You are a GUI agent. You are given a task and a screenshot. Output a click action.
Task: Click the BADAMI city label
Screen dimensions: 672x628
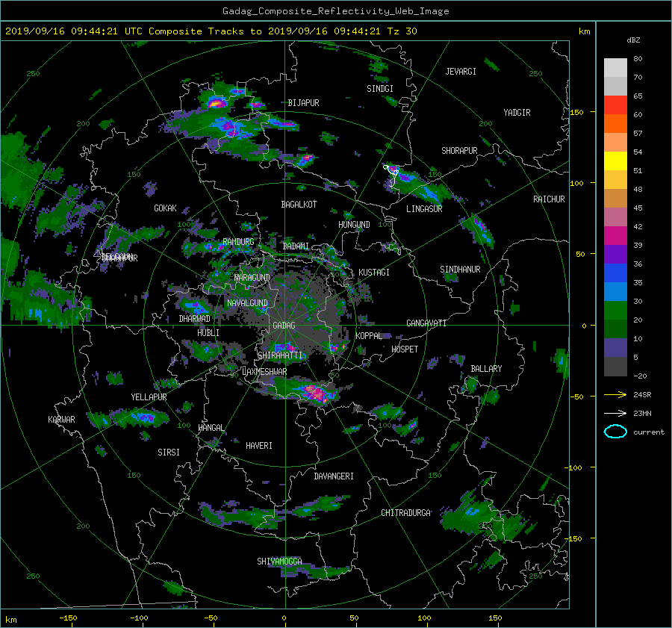click(x=296, y=246)
